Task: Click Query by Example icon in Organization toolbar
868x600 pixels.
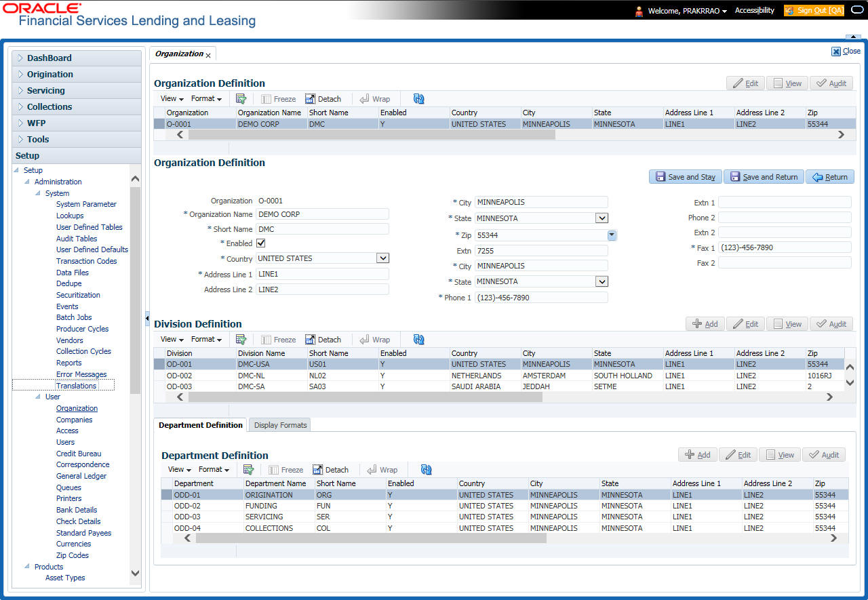Action: coord(241,99)
